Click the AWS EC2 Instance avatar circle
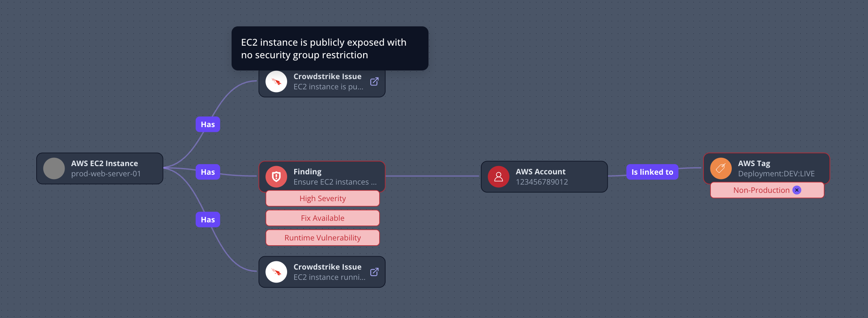Image resolution: width=868 pixels, height=318 pixels. [x=54, y=168]
